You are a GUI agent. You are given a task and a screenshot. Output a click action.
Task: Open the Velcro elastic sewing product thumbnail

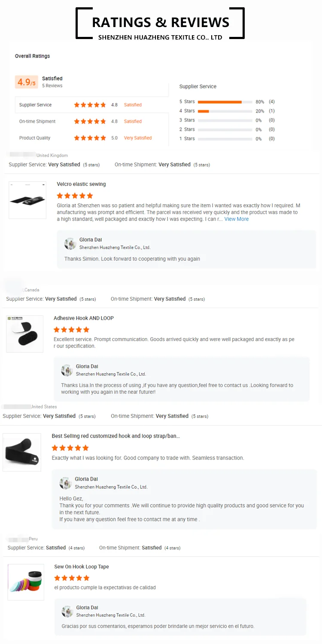pyautogui.click(x=27, y=200)
